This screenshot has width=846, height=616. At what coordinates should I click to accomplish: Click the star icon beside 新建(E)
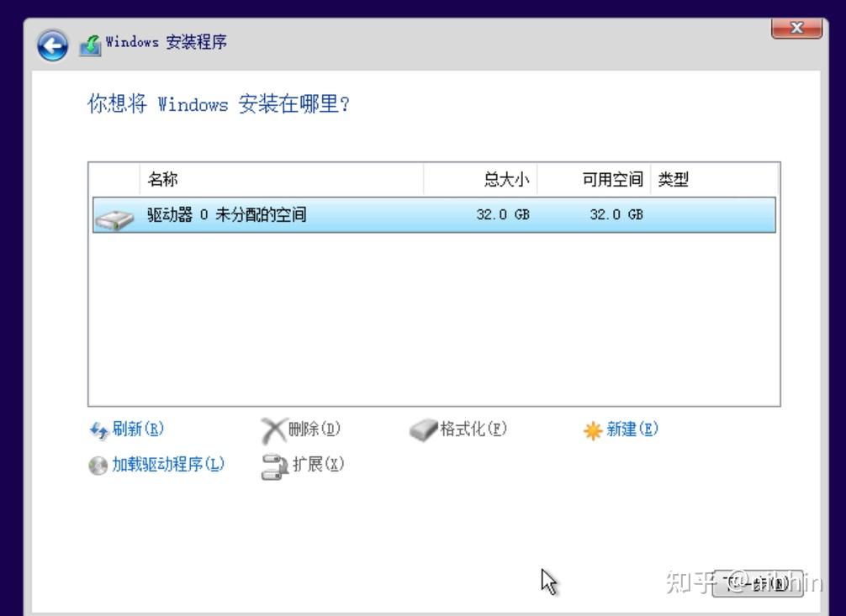click(592, 430)
